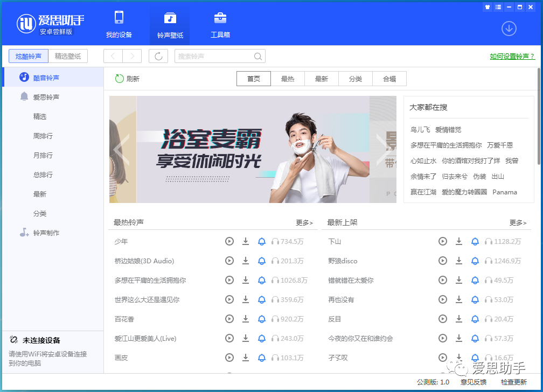Open the 我的设备 device tab

[119, 24]
